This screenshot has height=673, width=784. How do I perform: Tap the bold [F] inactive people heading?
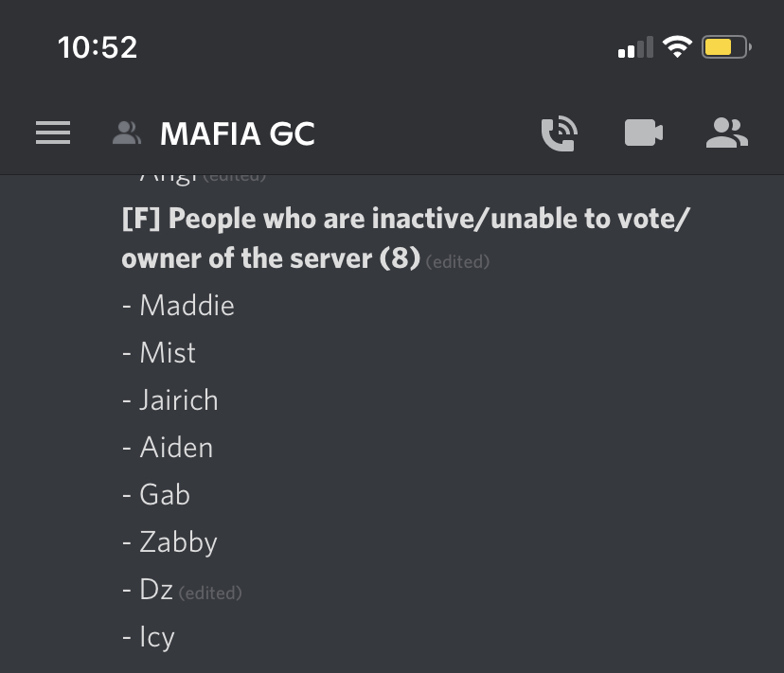tap(406, 238)
